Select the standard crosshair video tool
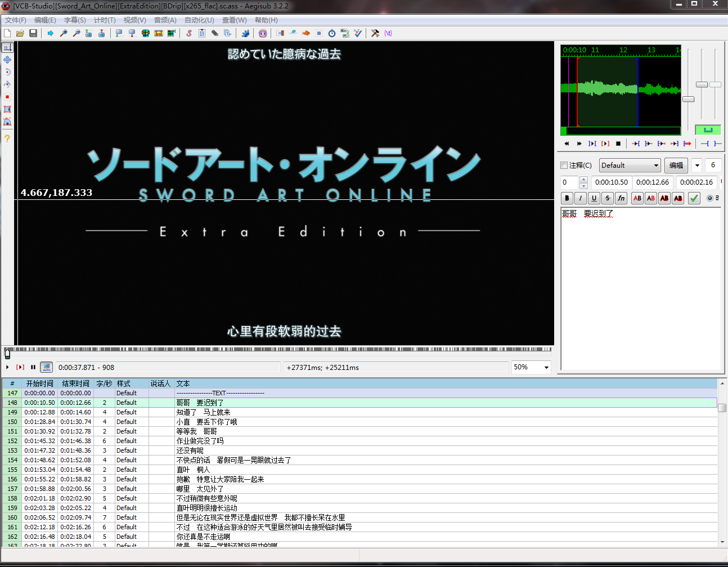The image size is (728, 567). click(7, 47)
